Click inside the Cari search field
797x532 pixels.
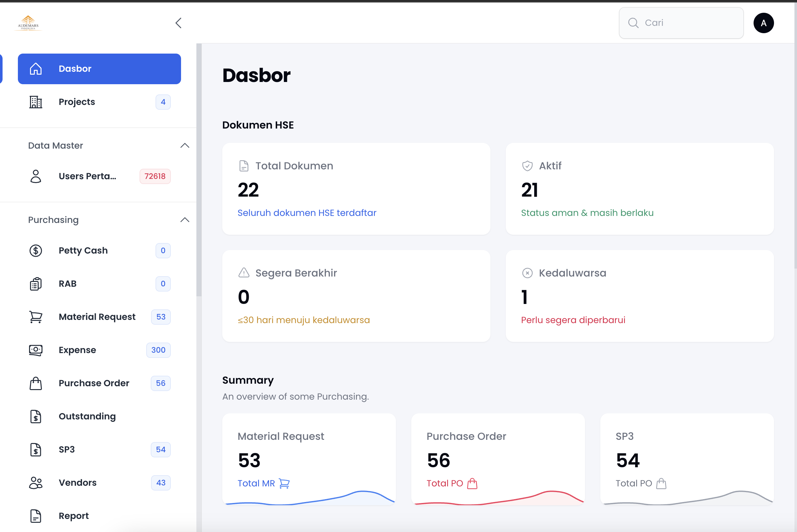click(680, 23)
